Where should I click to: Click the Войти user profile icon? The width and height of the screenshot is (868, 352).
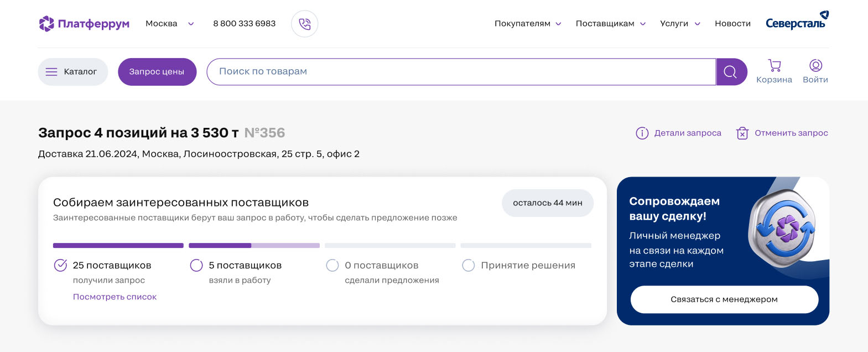tap(815, 66)
